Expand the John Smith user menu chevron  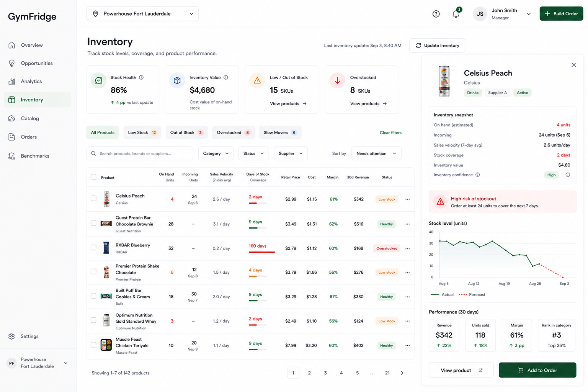point(529,14)
